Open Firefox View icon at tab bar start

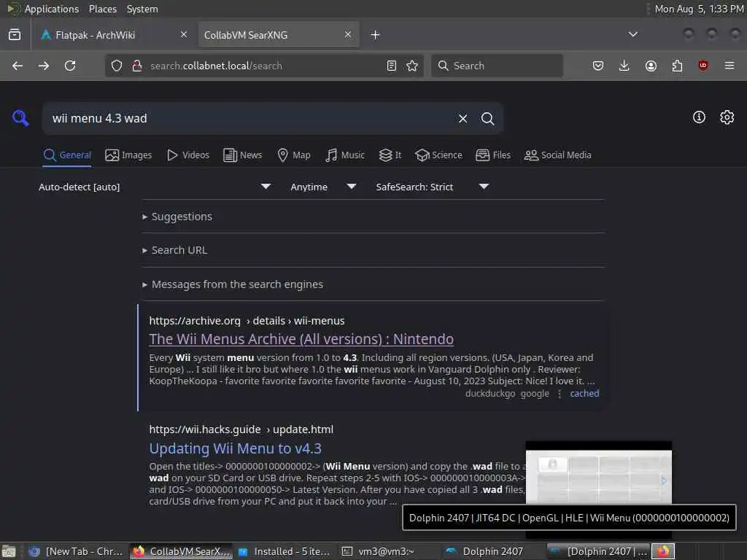(15, 35)
